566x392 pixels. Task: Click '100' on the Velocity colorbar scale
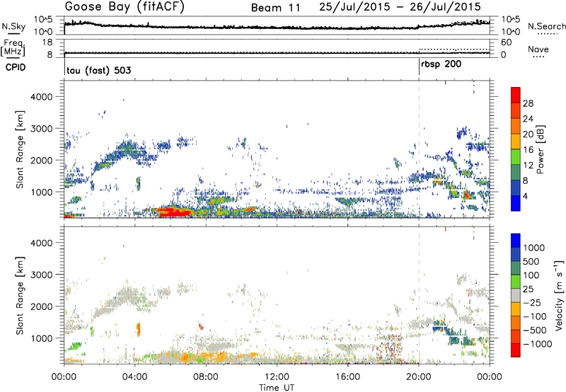point(531,275)
